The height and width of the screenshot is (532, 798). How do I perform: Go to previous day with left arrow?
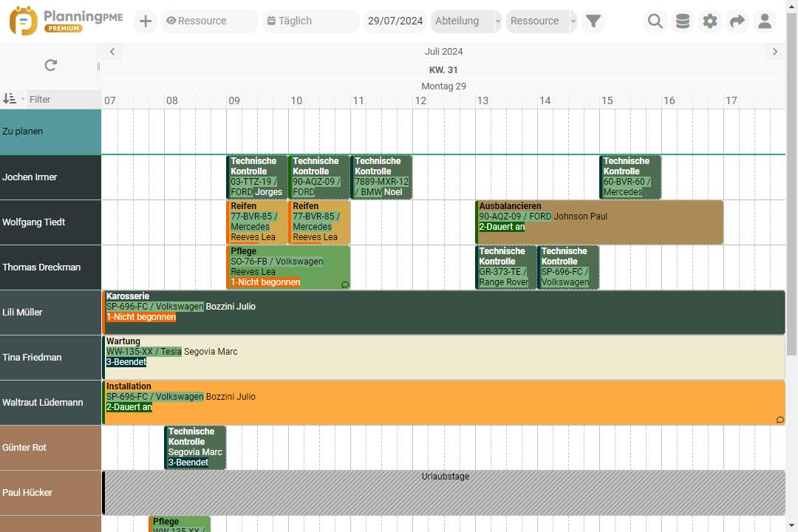point(112,52)
